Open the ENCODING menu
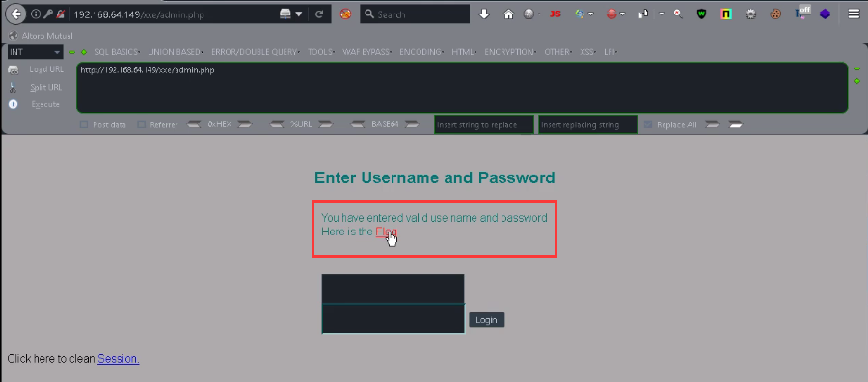This screenshot has height=382, width=868. point(420,52)
